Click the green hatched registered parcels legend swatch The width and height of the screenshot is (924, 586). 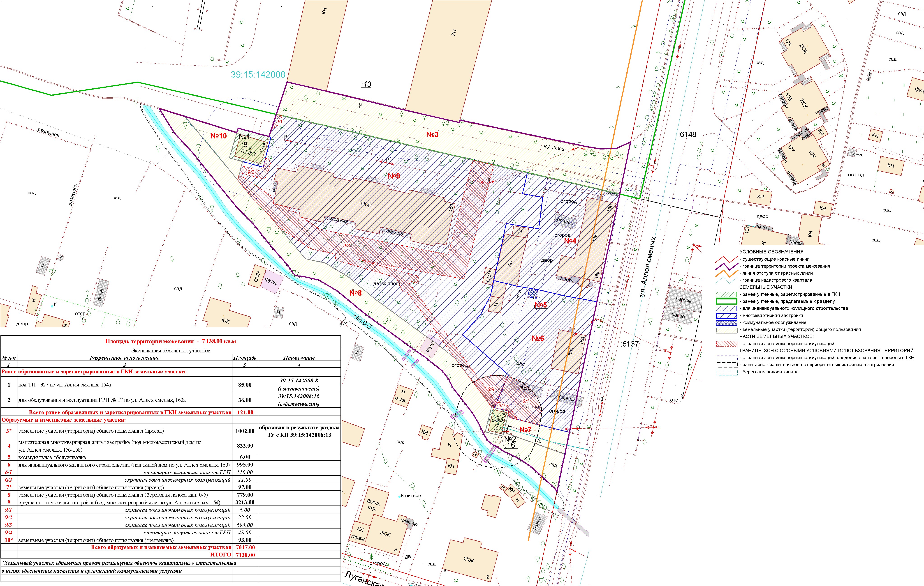(x=726, y=294)
